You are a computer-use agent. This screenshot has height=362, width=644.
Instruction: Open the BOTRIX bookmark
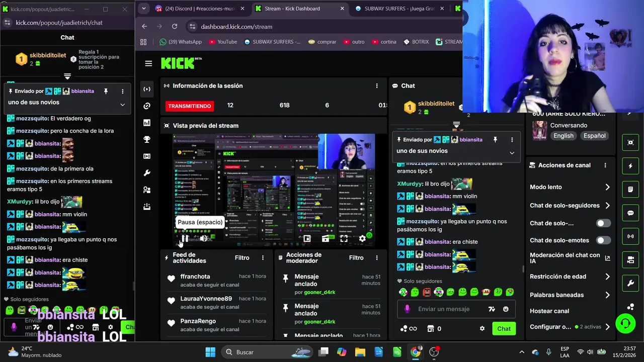(416, 42)
